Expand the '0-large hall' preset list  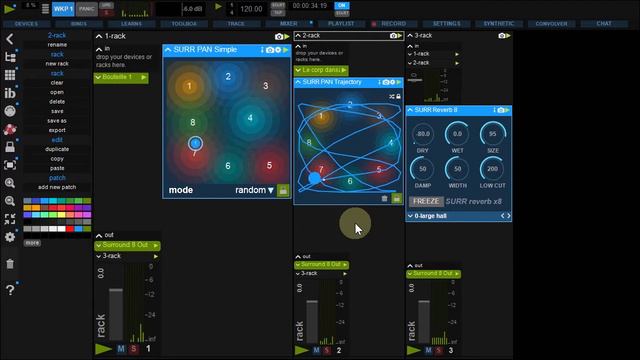tap(410, 216)
